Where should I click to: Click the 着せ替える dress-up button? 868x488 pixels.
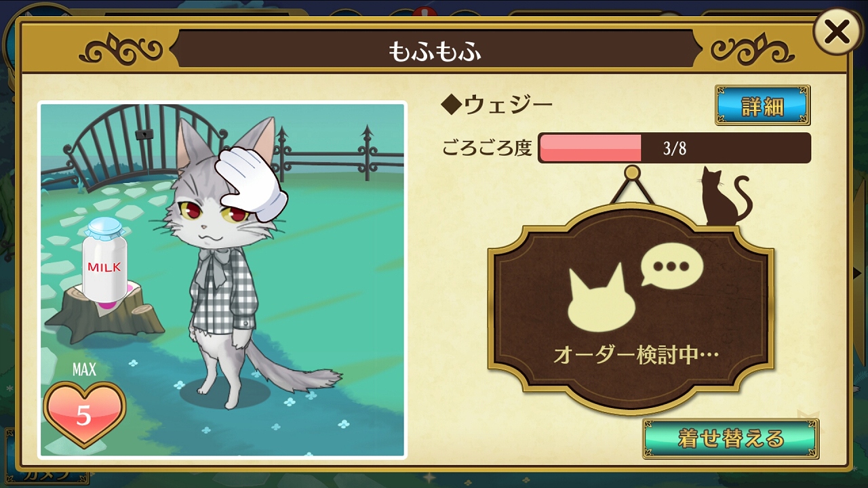(x=730, y=439)
